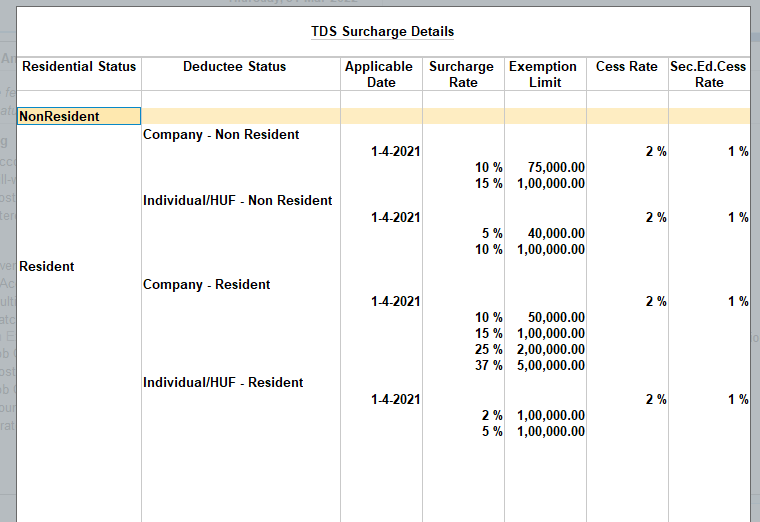Click the 40,000.00 exemption limit value
This screenshot has width=760, height=522.
click(x=556, y=233)
